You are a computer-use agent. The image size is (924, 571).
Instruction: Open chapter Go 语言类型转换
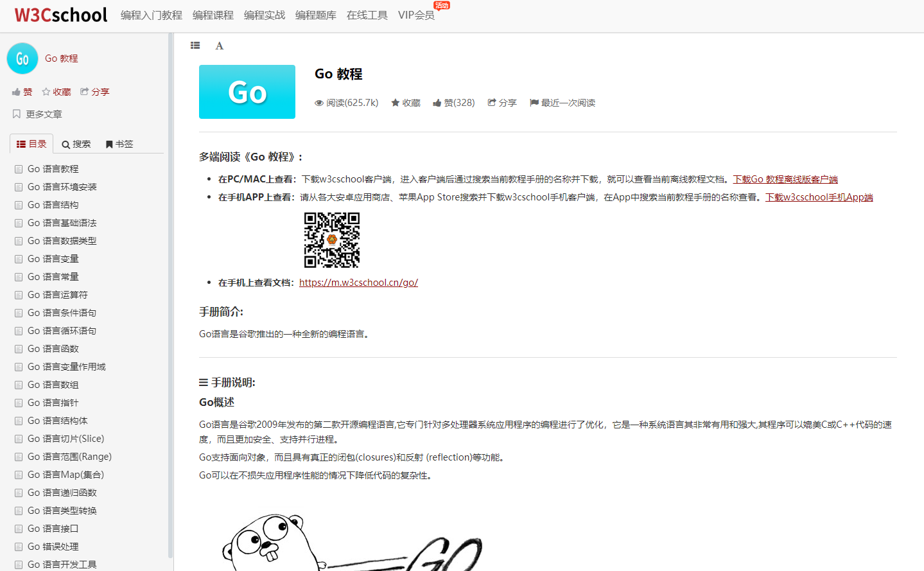(62, 511)
